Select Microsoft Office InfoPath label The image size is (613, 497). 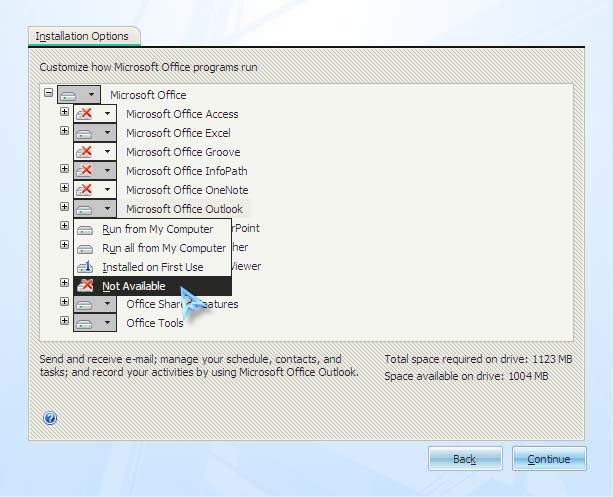point(186,171)
